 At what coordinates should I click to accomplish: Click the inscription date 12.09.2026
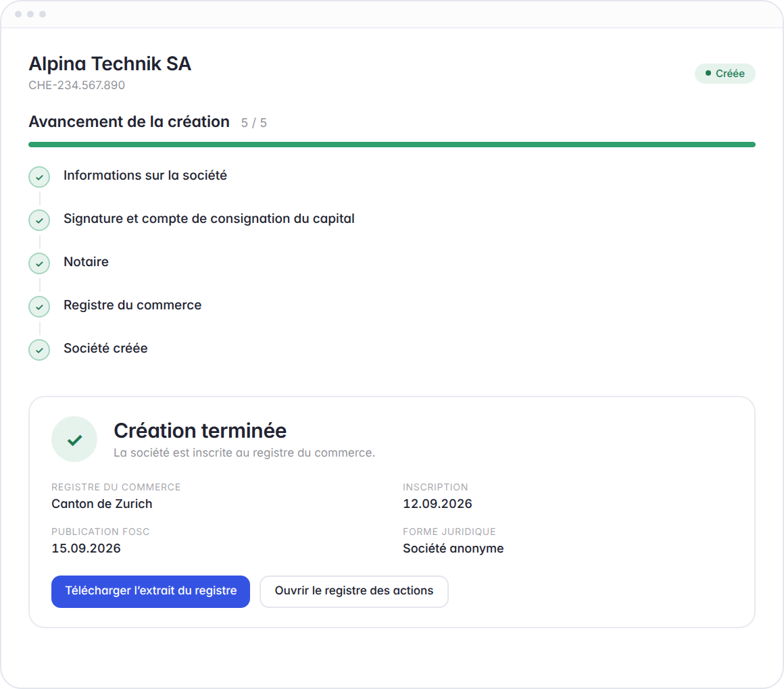pyautogui.click(x=437, y=504)
